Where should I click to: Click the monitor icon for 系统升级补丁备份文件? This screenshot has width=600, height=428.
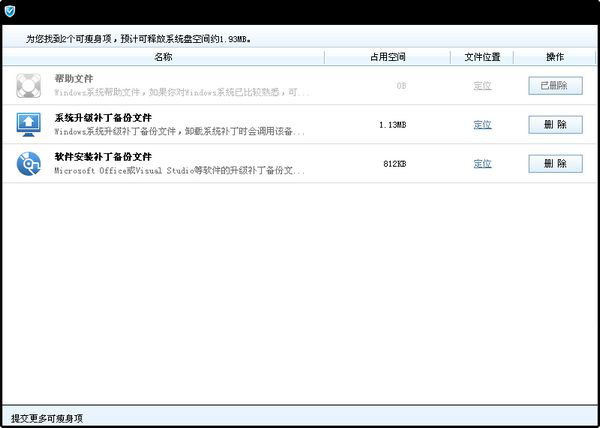(29, 125)
